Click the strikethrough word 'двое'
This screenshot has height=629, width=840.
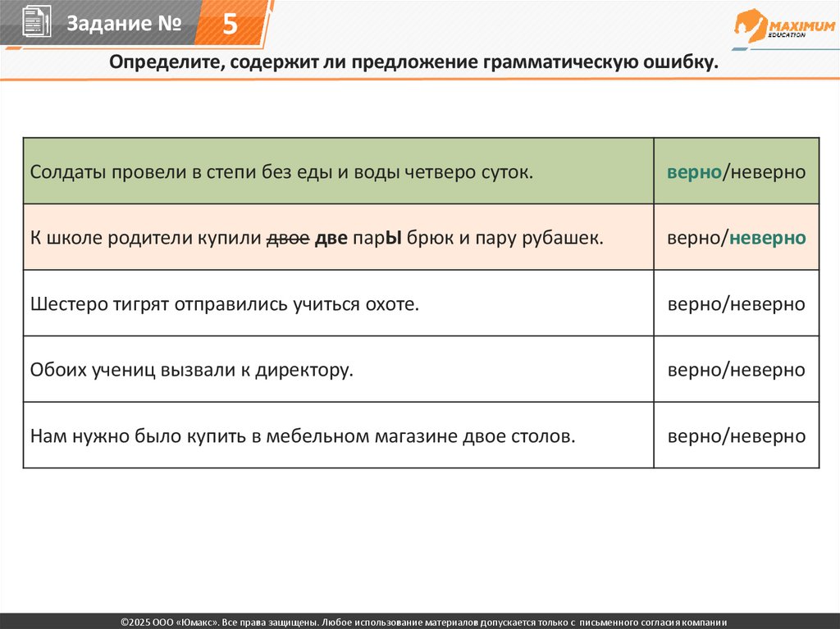point(288,238)
